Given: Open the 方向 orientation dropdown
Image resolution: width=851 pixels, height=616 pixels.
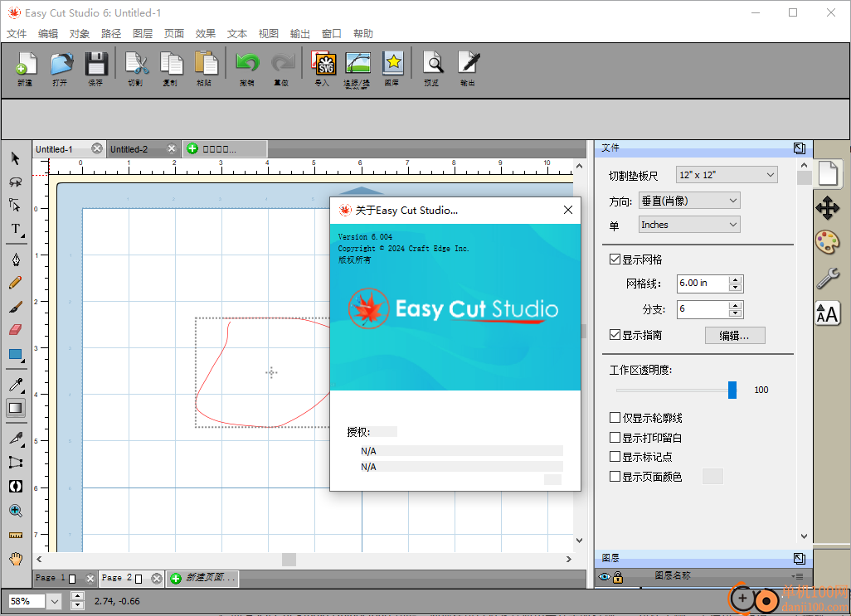Looking at the screenshot, I should point(689,201).
